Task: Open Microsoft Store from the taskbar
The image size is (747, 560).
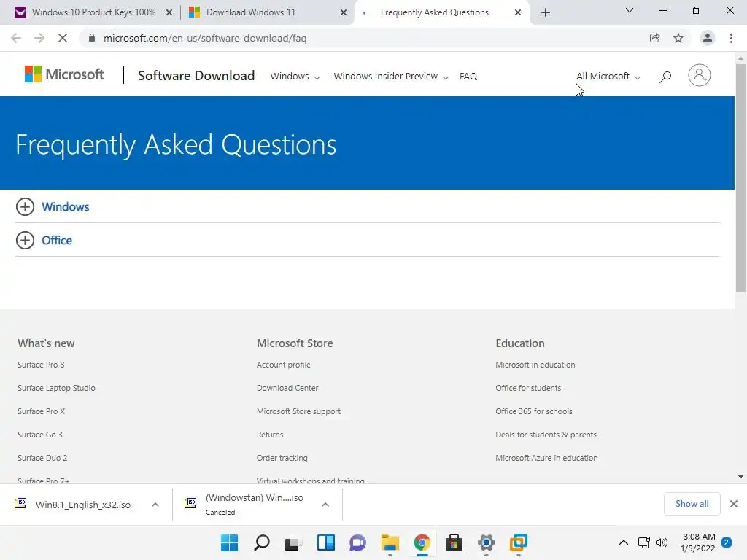Action: [454, 542]
